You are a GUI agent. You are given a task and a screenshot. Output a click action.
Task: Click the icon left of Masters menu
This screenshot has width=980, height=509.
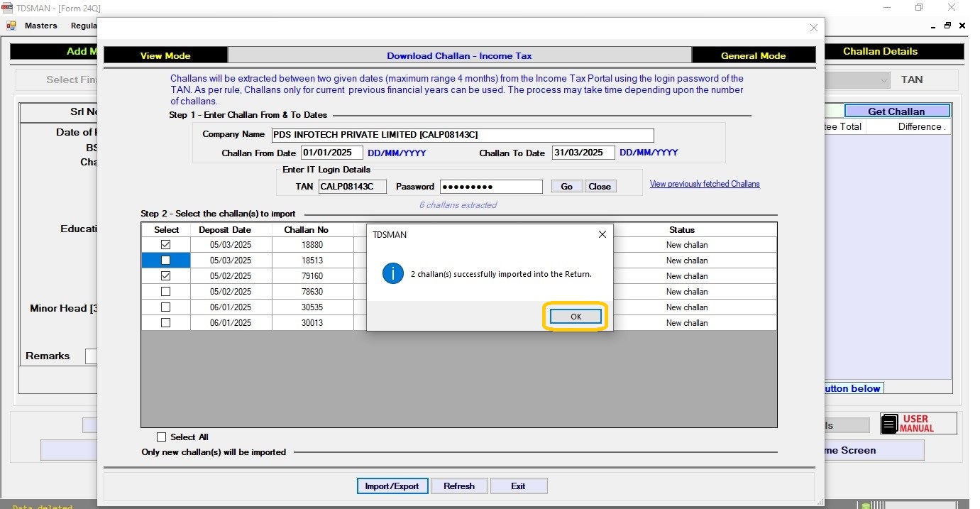(11, 26)
